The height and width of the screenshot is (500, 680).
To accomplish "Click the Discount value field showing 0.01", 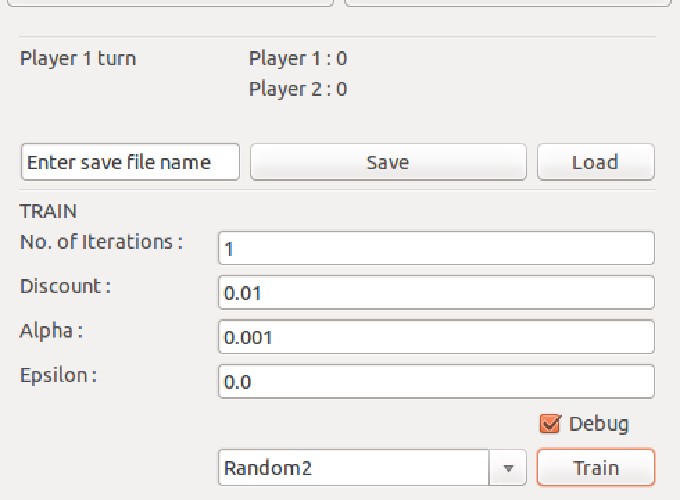I will [x=436, y=292].
